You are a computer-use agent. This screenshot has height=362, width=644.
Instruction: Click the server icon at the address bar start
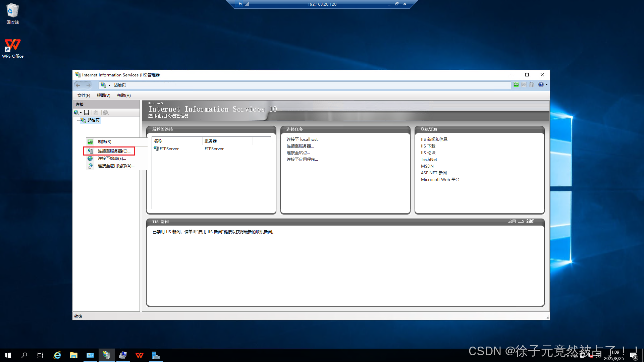tap(103, 85)
